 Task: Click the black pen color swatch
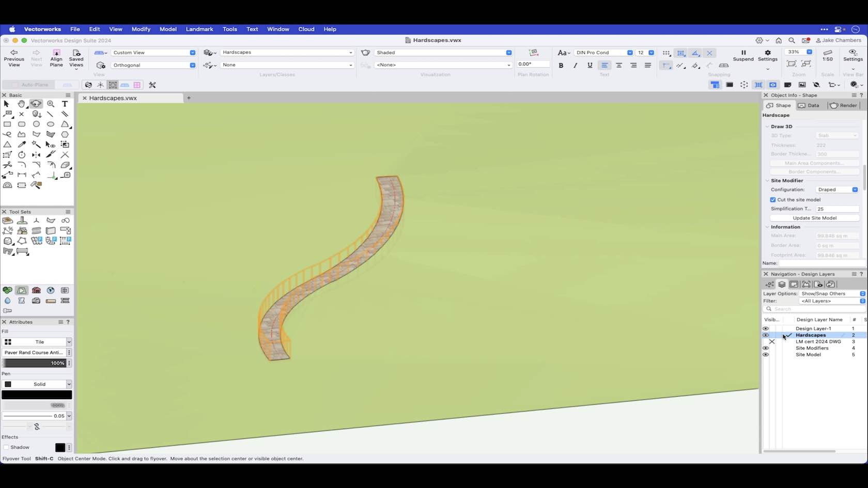pyautogui.click(x=37, y=395)
